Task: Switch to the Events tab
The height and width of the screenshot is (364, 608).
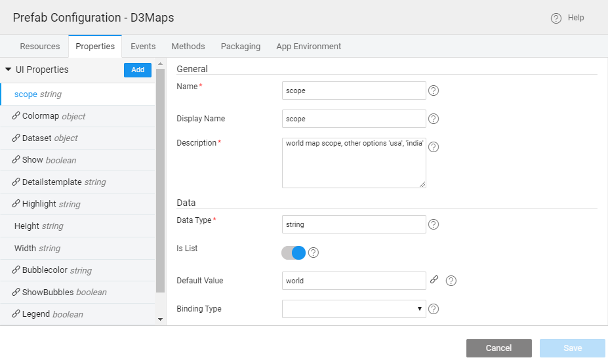Action: tap(143, 47)
